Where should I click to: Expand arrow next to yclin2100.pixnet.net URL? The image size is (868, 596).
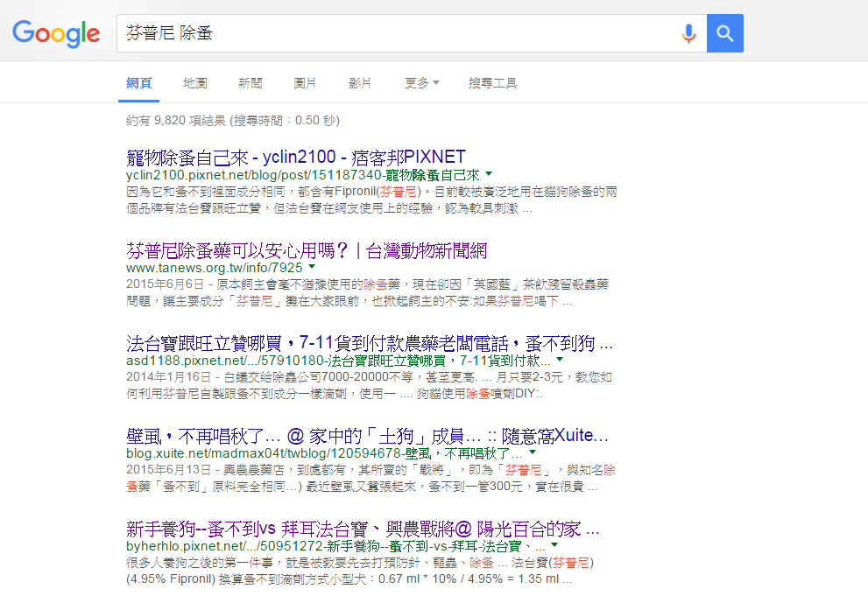pyautogui.click(x=489, y=174)
